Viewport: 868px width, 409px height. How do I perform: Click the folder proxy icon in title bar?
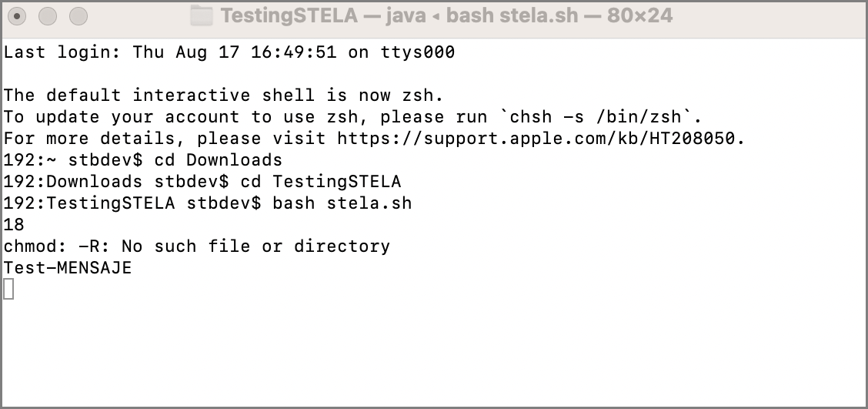click(x=202, y=15)
